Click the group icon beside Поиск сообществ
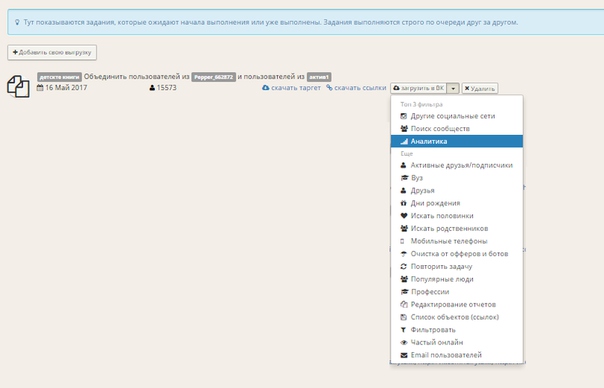 coord(404,129)
